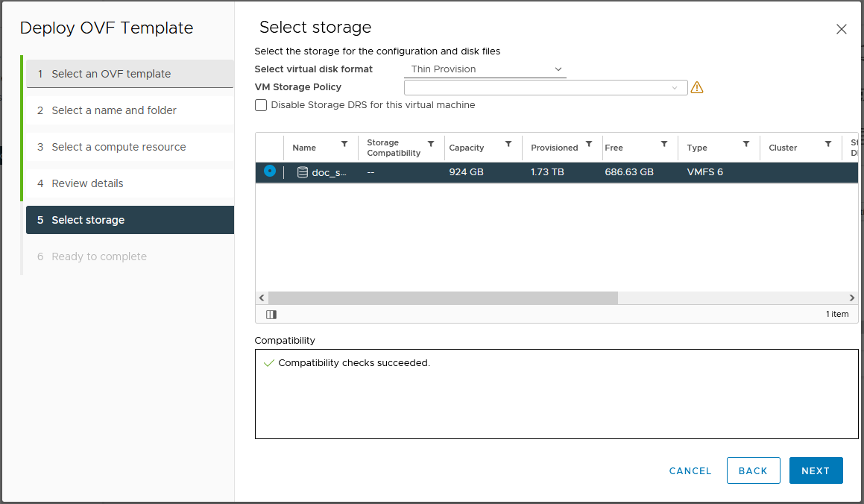Open the virtual disk format dropdown
Screen dimensions: 864x504
pyautogui.click(x=485, y=69)
